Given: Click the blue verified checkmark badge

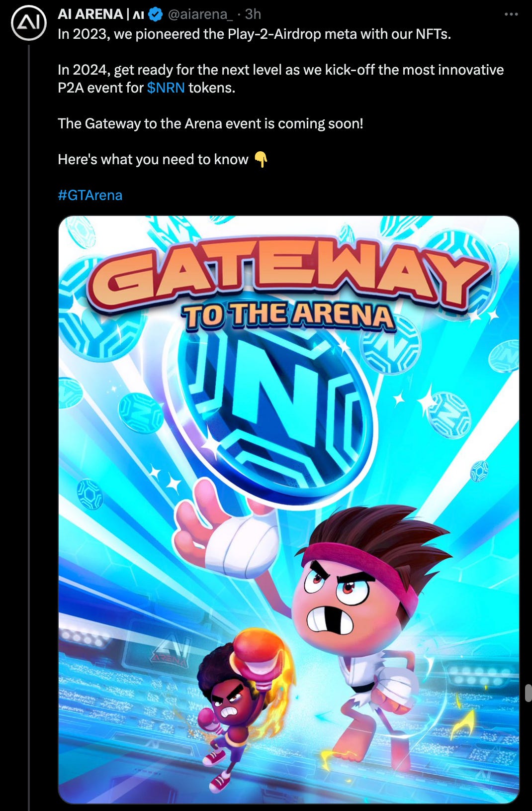Looking at the screenshot, I should point(156,14).
